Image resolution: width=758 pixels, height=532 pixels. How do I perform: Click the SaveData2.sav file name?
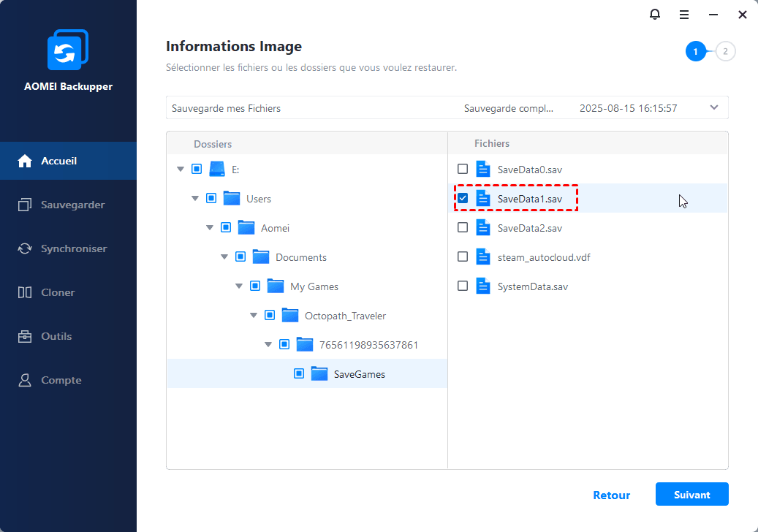(x=530, y=228)
